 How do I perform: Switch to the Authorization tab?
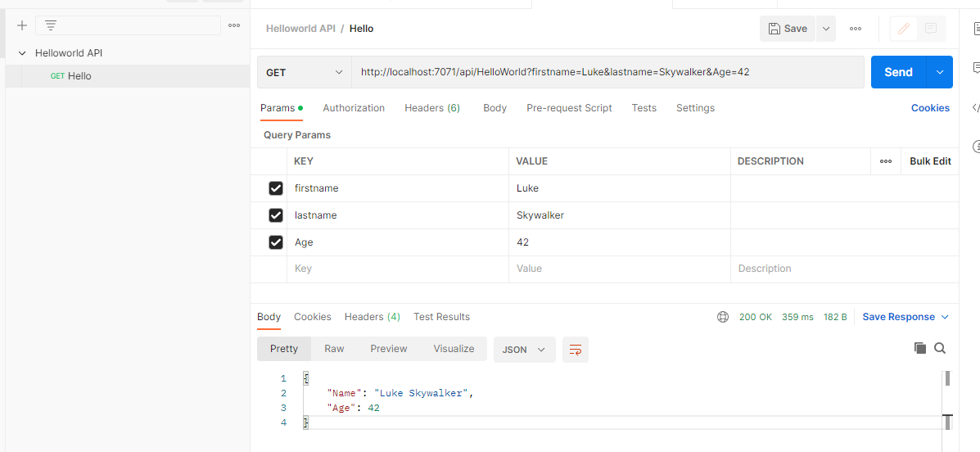354,108
